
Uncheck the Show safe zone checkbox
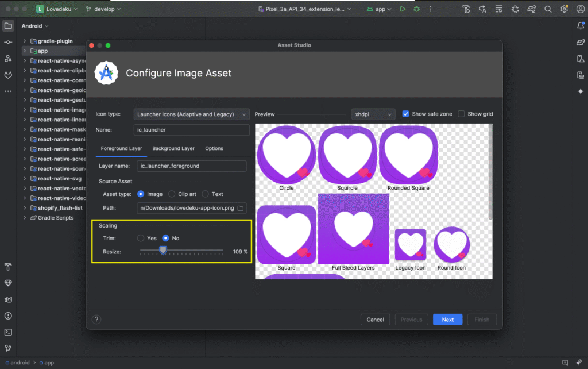pyautogui.click(x=406, y=114)
